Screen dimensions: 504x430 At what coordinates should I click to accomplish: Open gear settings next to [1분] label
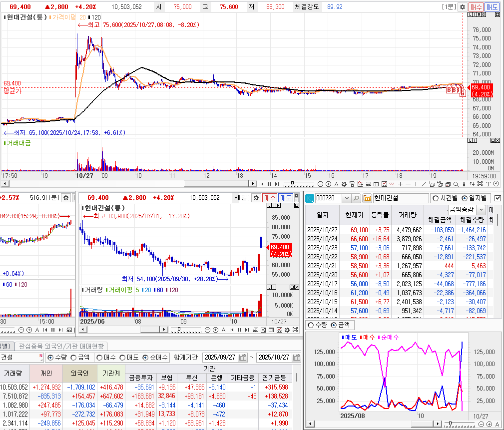point(463,7)
